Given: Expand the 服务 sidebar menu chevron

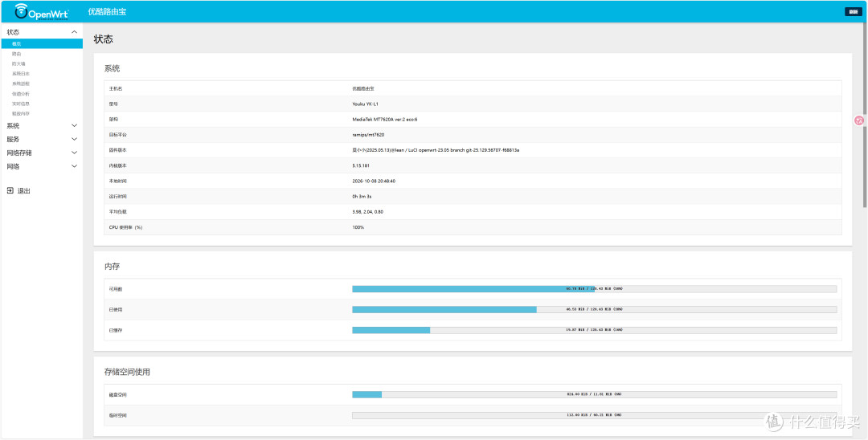Looking at the screenshot, I should (75, 139).
